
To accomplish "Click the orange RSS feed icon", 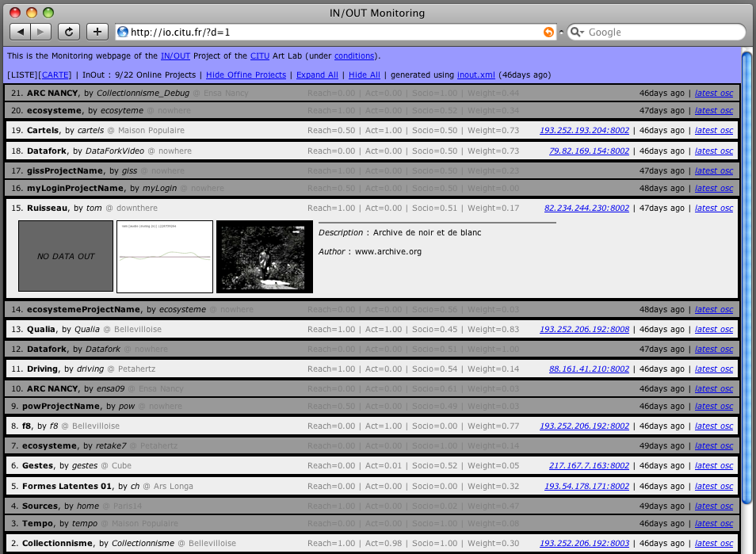I will (x=548, y=32).
